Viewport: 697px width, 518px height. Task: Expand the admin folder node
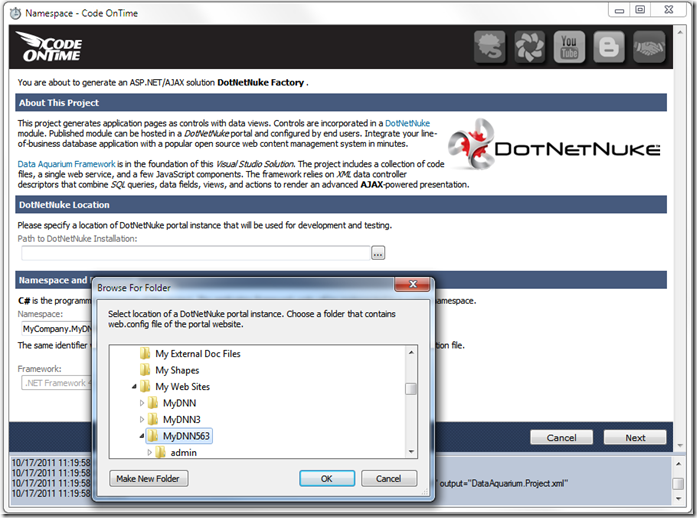(150, 452)
